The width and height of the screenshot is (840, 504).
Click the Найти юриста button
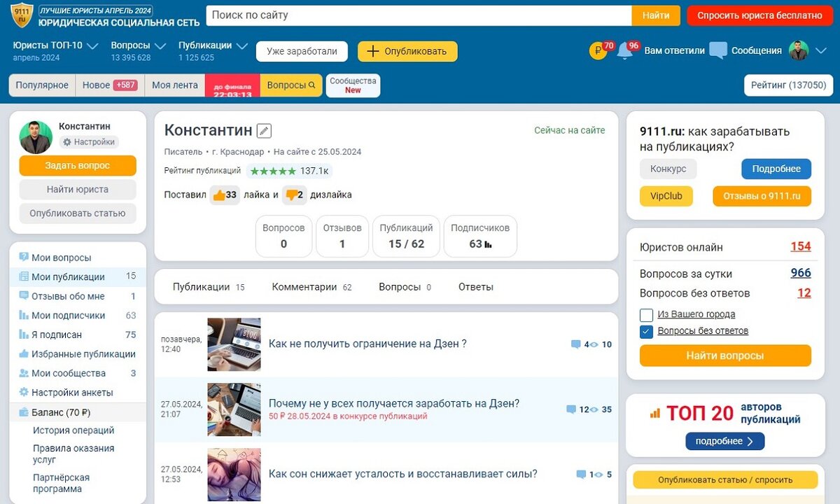[78, 190]
